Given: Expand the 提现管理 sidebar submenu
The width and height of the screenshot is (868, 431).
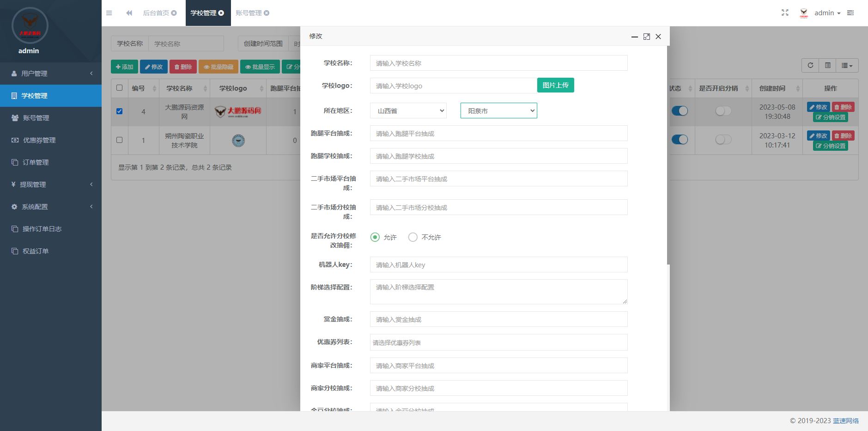Looking at the screenshot, I should coord(51,185).
